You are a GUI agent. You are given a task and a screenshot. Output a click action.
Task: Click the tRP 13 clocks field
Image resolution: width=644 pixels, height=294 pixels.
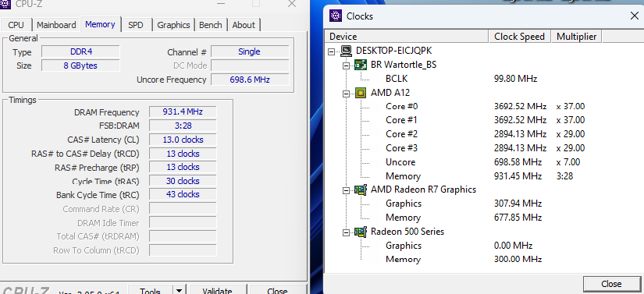pos(183,168)
